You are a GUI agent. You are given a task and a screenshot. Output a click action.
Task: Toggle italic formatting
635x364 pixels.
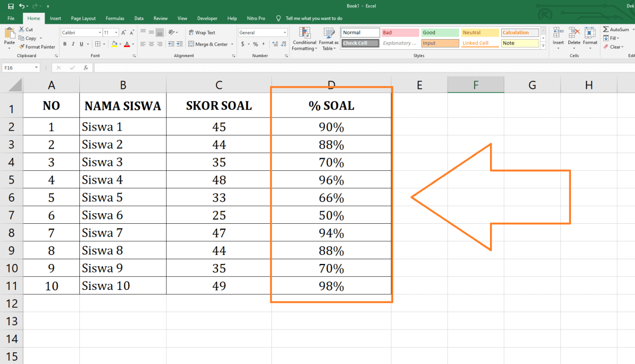73,44
